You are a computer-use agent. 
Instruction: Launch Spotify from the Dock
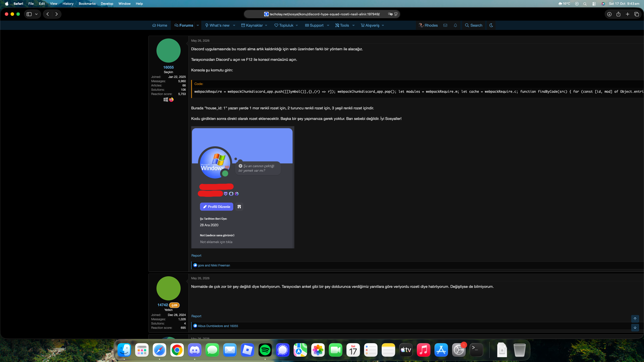pyautogui.click(x=265, y=350)
